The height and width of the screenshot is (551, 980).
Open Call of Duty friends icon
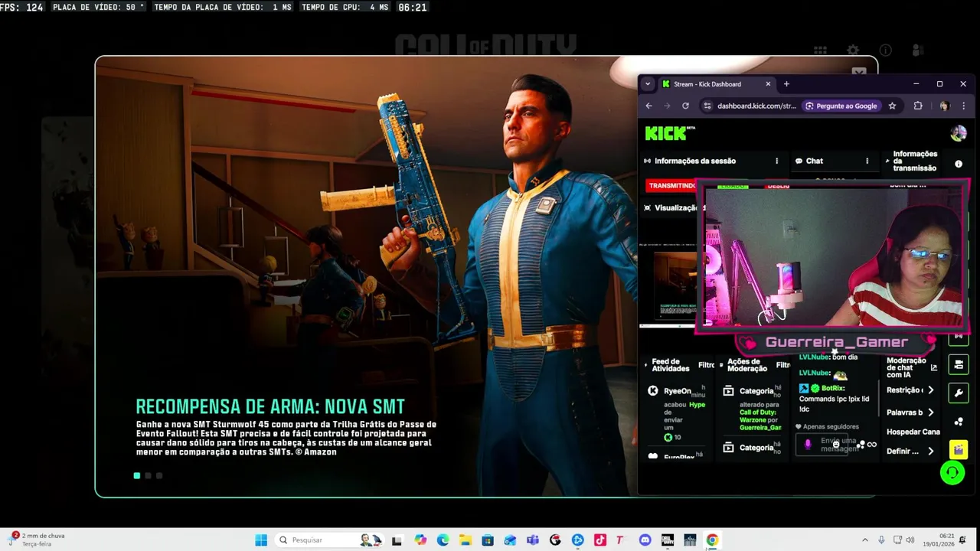pos(918,51)
